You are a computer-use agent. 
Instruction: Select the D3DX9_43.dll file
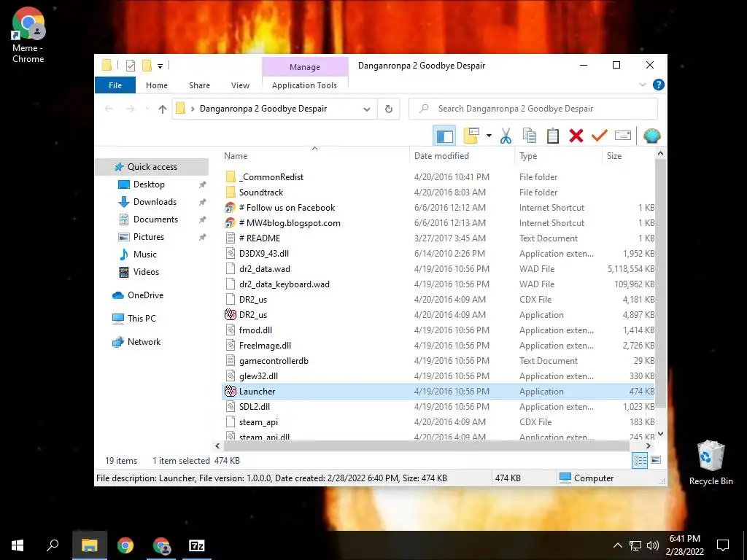(438, 254)
